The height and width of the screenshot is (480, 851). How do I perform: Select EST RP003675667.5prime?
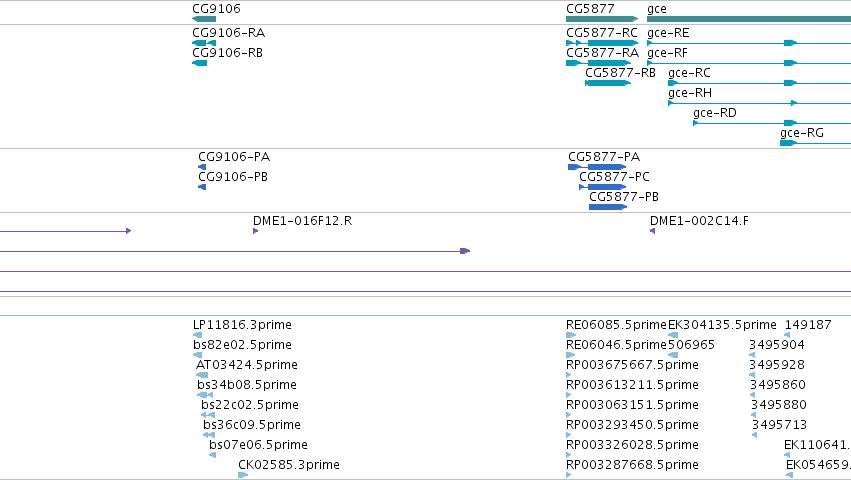point(632,365)
